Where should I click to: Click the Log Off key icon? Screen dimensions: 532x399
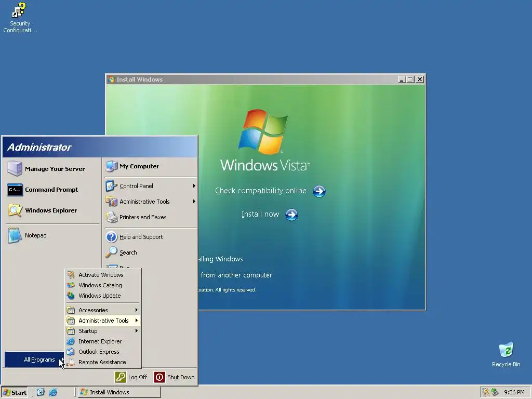click(x=121, y=377)
